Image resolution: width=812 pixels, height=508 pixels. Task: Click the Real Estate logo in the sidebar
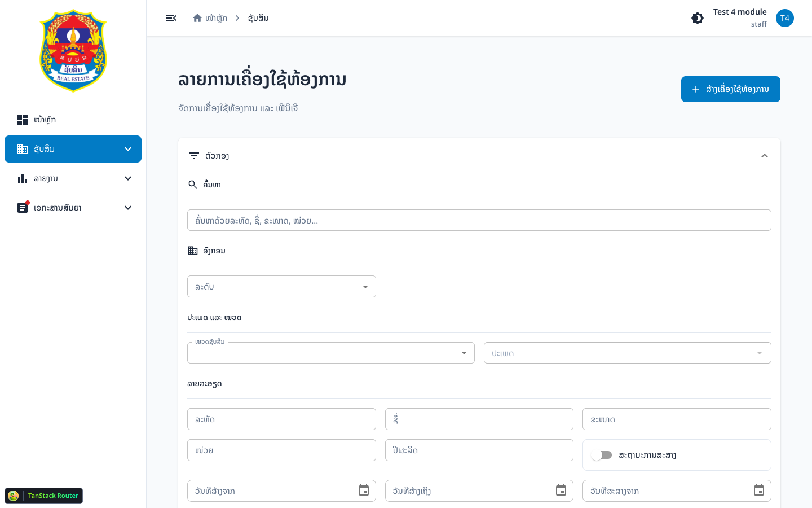point(73,51)
